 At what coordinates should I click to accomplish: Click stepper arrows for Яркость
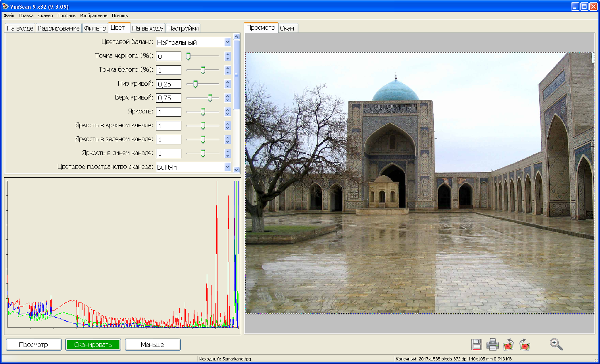click(227, 112)
